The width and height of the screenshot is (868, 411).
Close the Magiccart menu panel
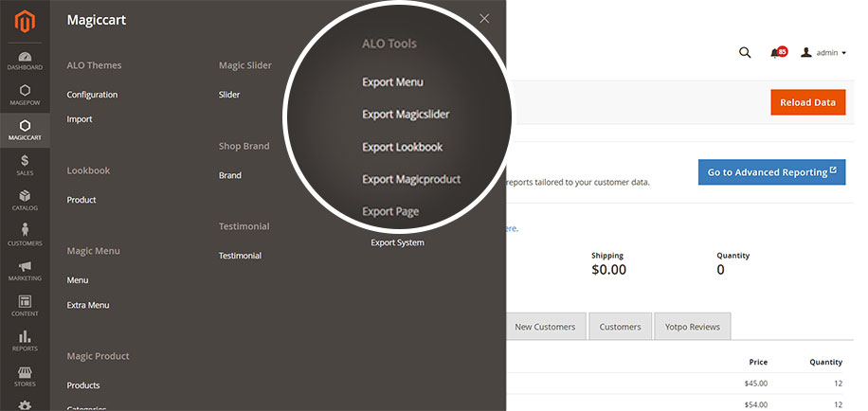click(x=484, y=19)
